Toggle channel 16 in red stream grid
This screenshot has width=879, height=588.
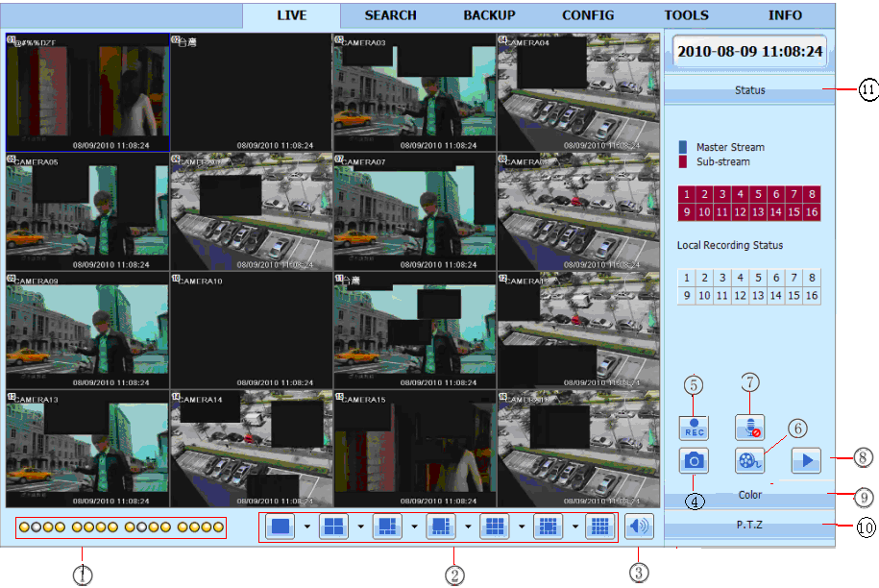[x=812, y=212]
